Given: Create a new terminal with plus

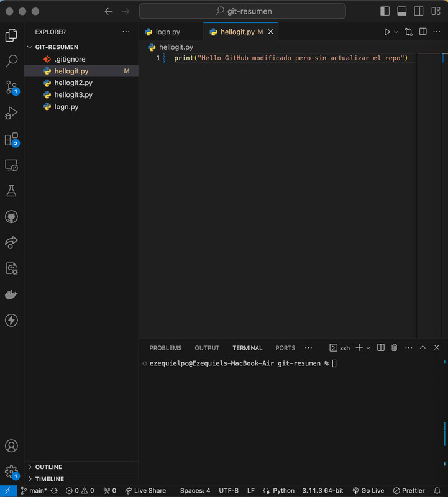Looking at the screenshot, I should (359, 348).
